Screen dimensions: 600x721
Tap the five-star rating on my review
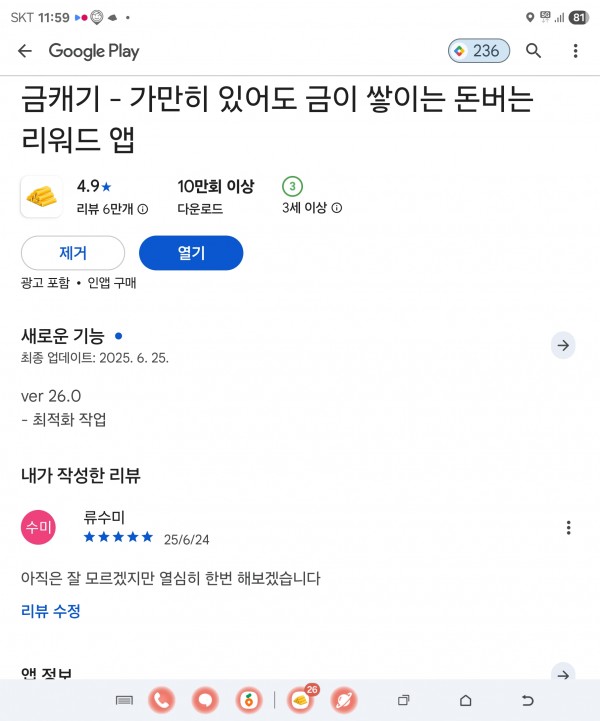[x=118, y=537]
